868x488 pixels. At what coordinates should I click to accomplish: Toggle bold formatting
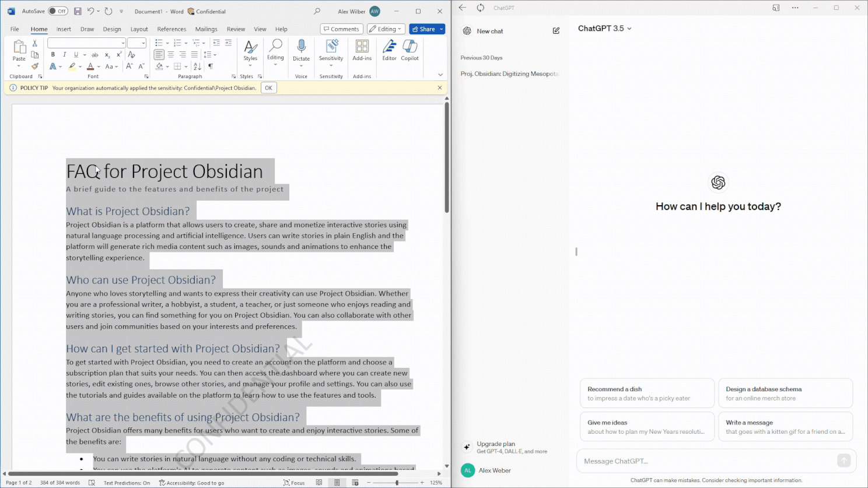pyautogui.click(x=53, y=55)
